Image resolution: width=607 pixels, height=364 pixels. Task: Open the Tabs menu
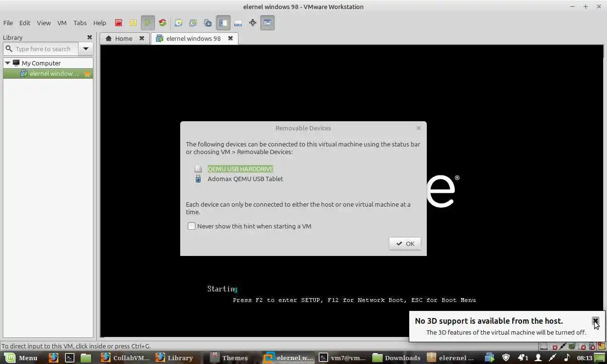pos(80,23)
